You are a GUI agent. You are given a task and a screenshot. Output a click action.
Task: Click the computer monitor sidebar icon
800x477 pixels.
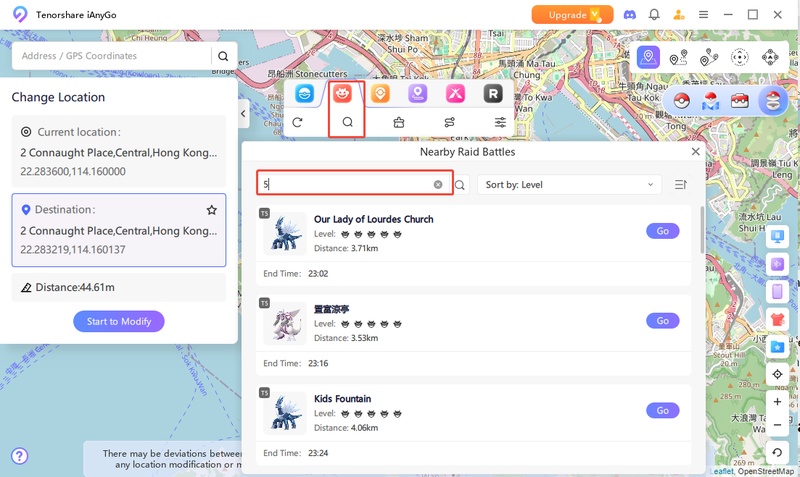coord(777,237)
